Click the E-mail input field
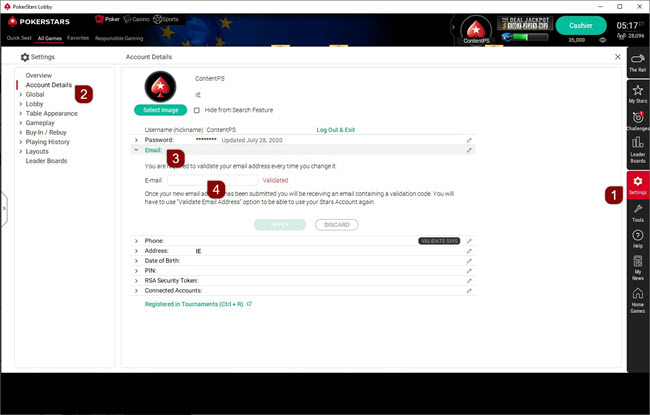This screenshot has height=415, width=650. tap(212, 180)
